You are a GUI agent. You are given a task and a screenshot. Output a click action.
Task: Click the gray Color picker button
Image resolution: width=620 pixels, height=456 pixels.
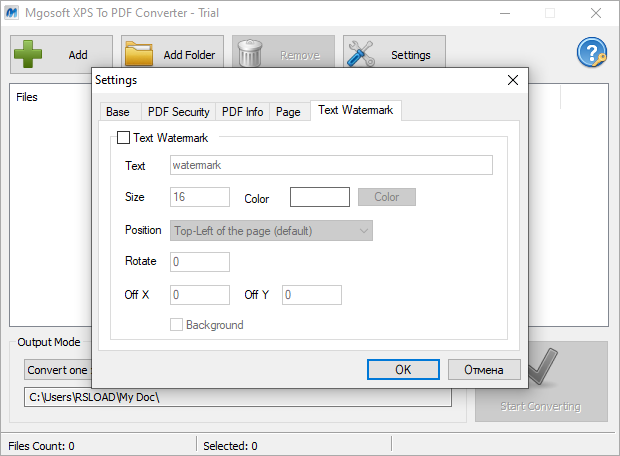[387, 197]
